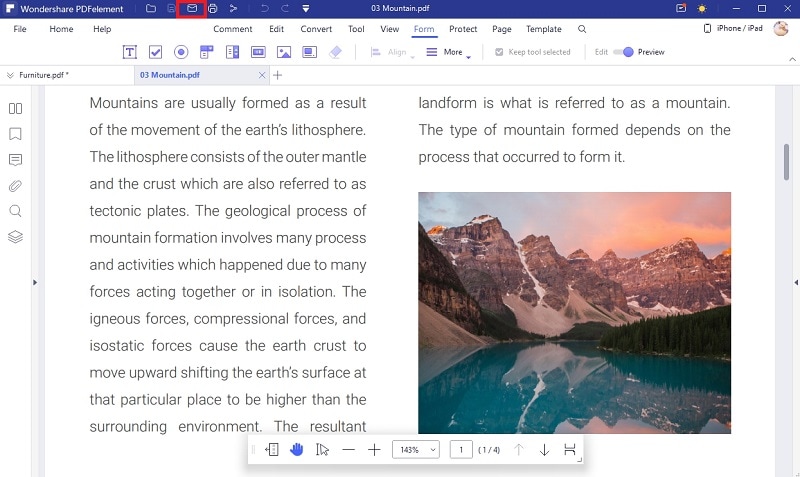Click the form eraser icon
Screen dimensions: 800x477
pos(335,52)
